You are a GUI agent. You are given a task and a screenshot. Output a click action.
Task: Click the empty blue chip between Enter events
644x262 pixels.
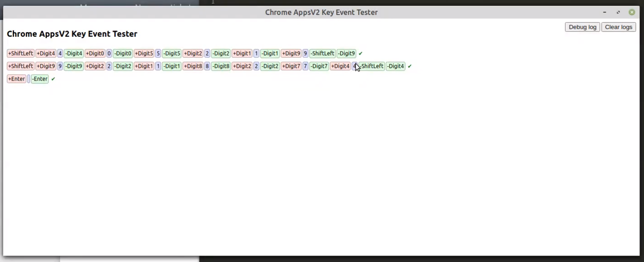tap(29, 79)
